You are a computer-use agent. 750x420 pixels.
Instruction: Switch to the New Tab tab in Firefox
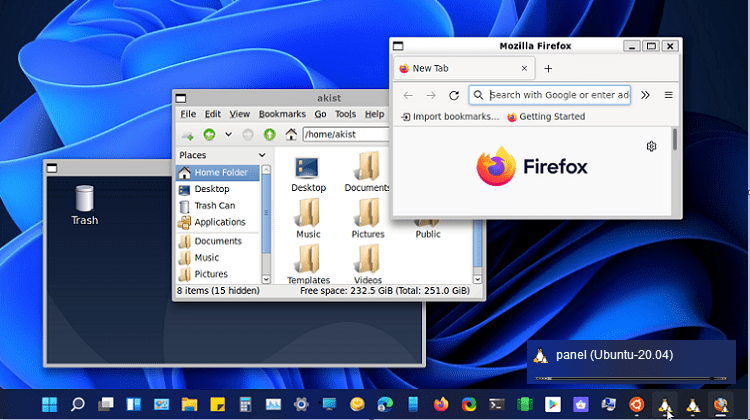coord(463,68)
